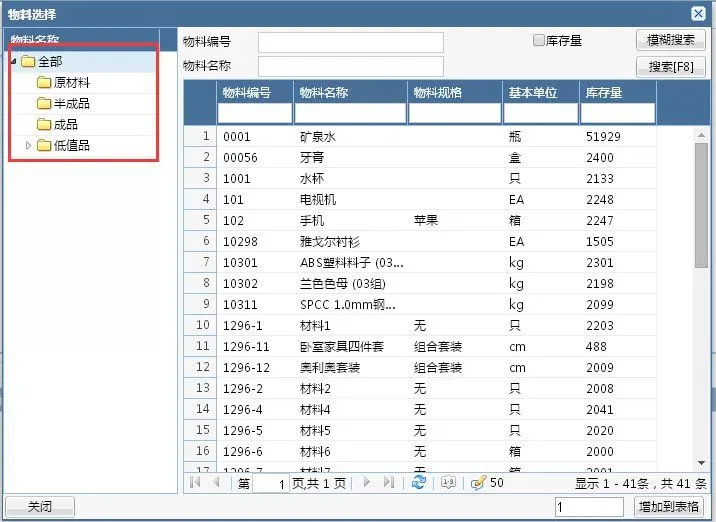Click the 基本单位 column filter box
Screen dimensions: 716x522
pos(541,113)
